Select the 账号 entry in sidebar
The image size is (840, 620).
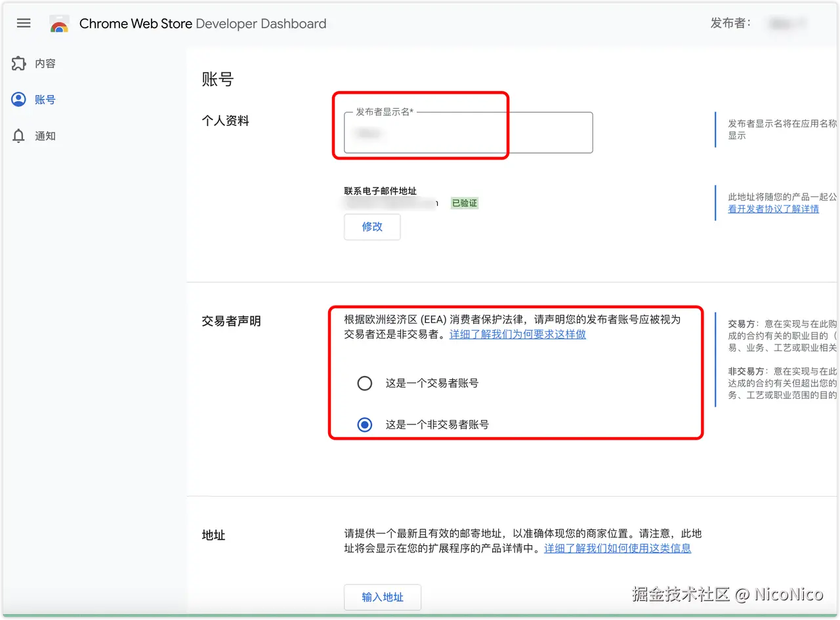45,99
